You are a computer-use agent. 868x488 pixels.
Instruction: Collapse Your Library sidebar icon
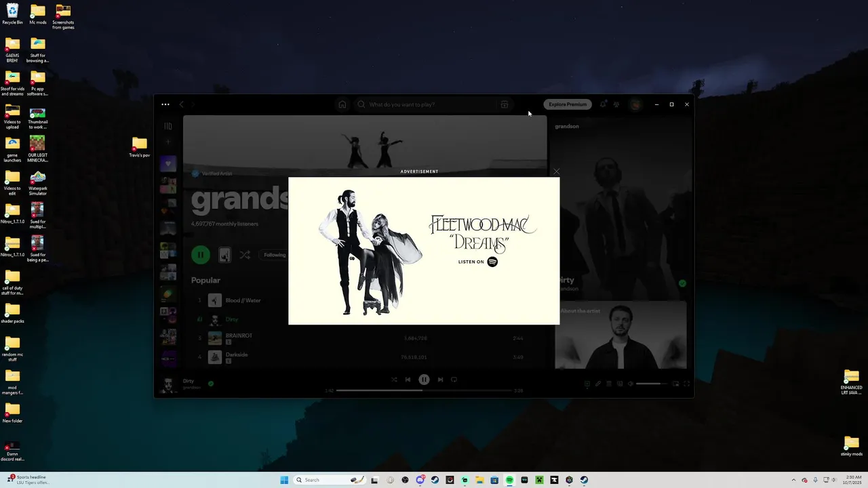[167, 126]
